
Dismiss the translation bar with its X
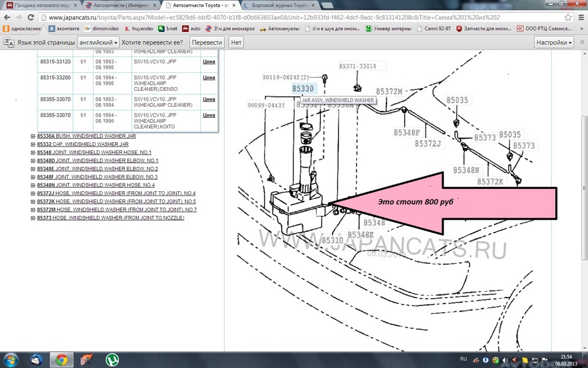(582, 42)
